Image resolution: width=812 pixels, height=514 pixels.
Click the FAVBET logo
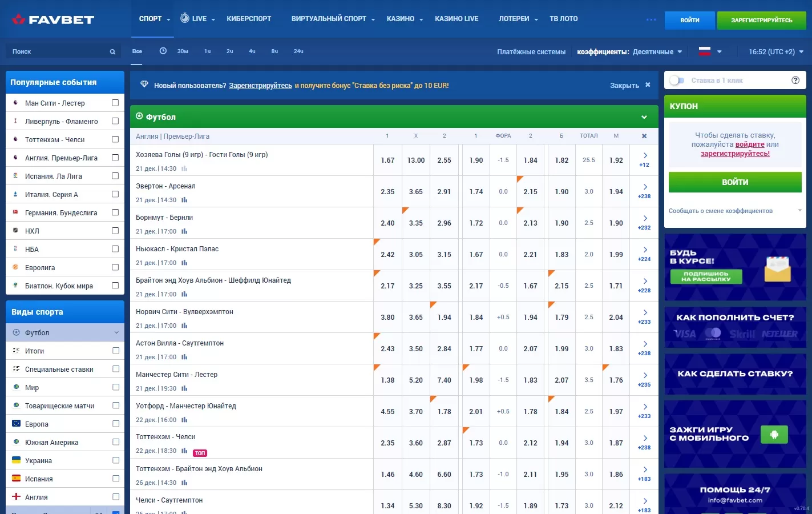pyautogui.click(x=53, y=19)
